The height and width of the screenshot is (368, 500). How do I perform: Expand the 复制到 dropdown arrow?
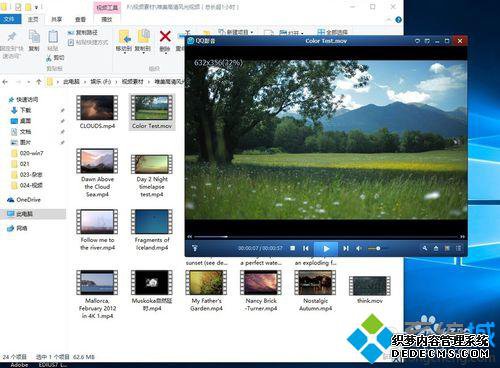click(143, 53)
